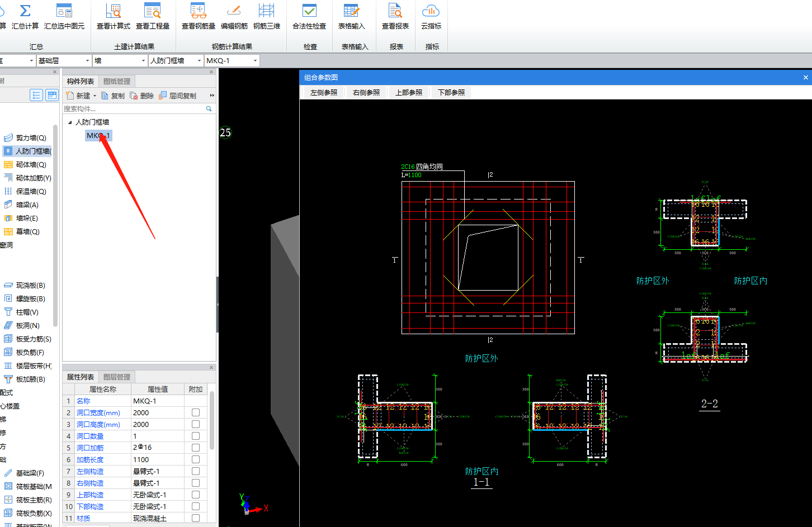Select 砌体墙(Q) in the sidebar
Viewport: 812px width, 527px height.
(x=25, y=164)
